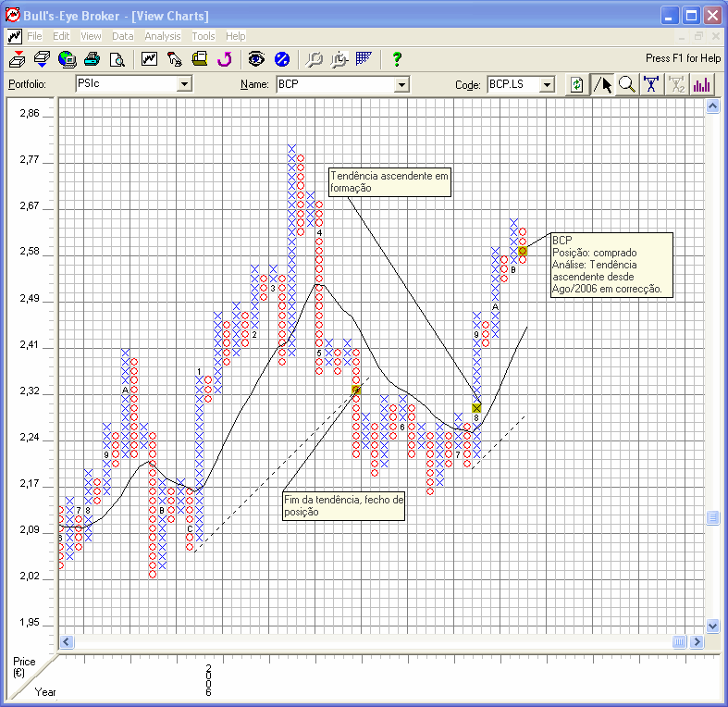The image size is (728, 707).
Task: Click the green refresh document button
Action: click(x=577, y=84)
